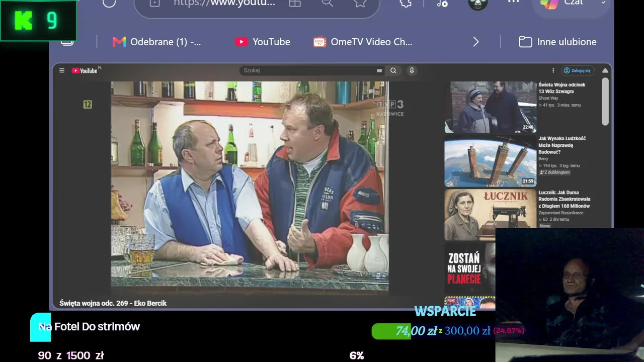Click the "90 z 1500 zł" goal amount
The width and height of the screenshot is (644, 362).
pyautogui.click(x=71, y=355)
